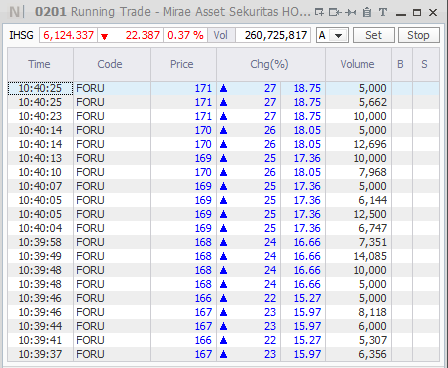The width and height of the screenshot is (448, 368).
Task: Click volume 6,144 in the list
Action: [x=373, y=200]
